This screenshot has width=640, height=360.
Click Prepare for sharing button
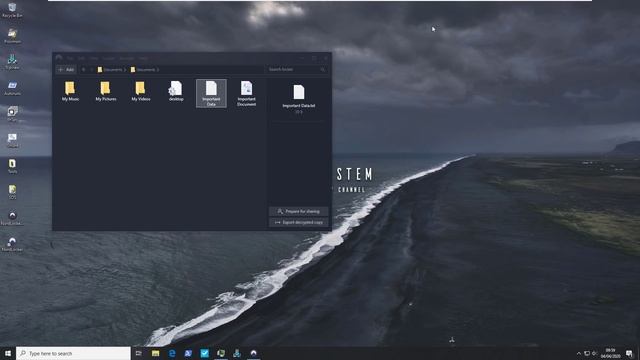pos(298,211)
